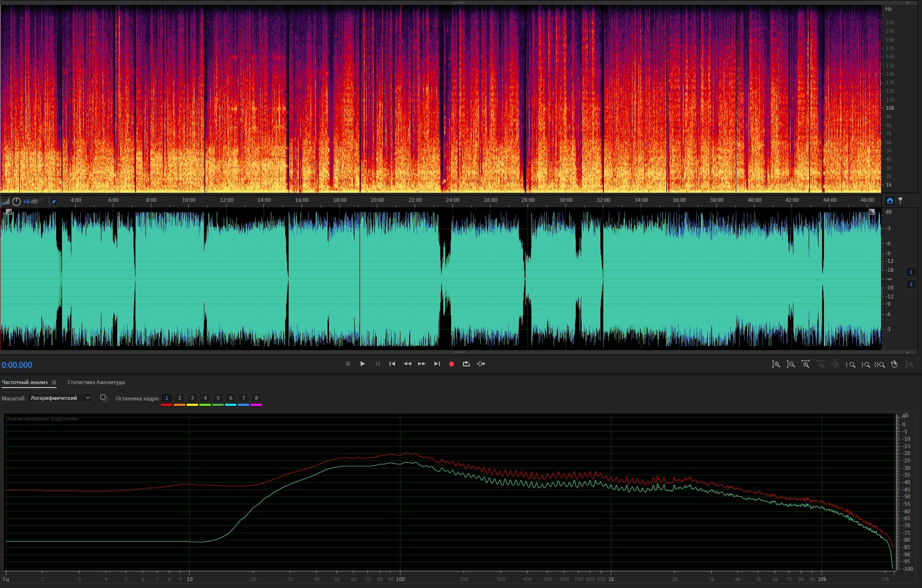Move playhead to previous marker
The width and height of the screenshot is (922, 588).
point(392,364)
